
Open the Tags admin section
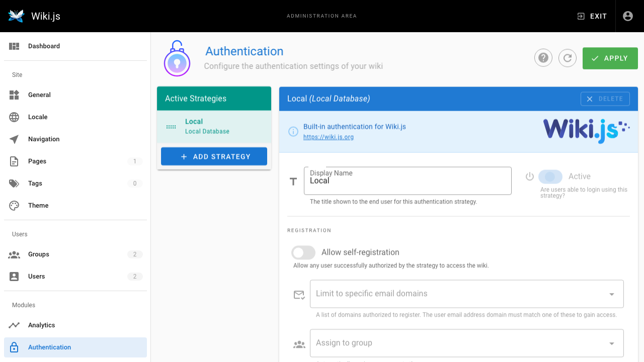pyautogui.click(x=75, y=184)
